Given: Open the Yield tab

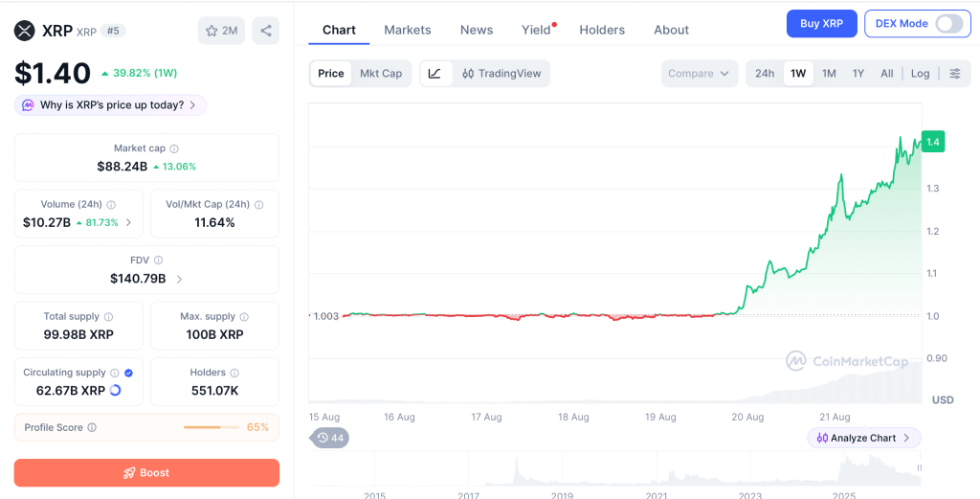Looking at the screenshot, I should [536, 30].
